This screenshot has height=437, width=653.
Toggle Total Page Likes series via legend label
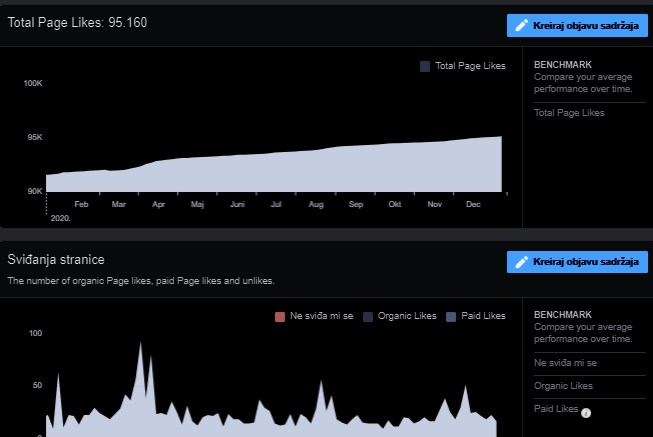(470, 66)
